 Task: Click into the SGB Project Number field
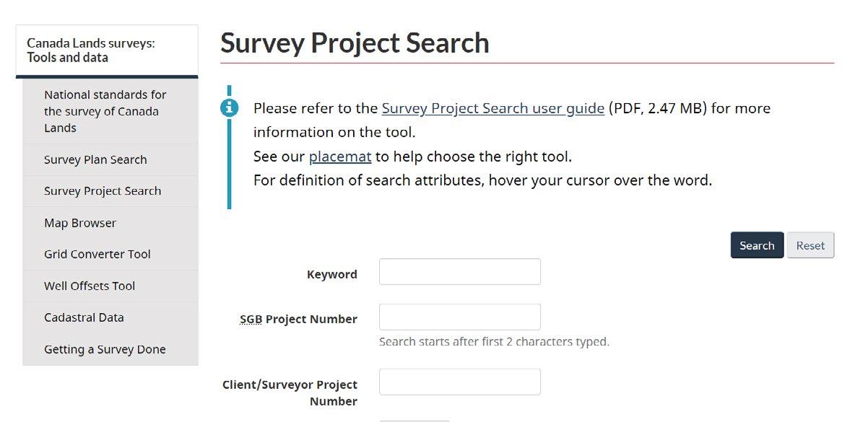459,317
